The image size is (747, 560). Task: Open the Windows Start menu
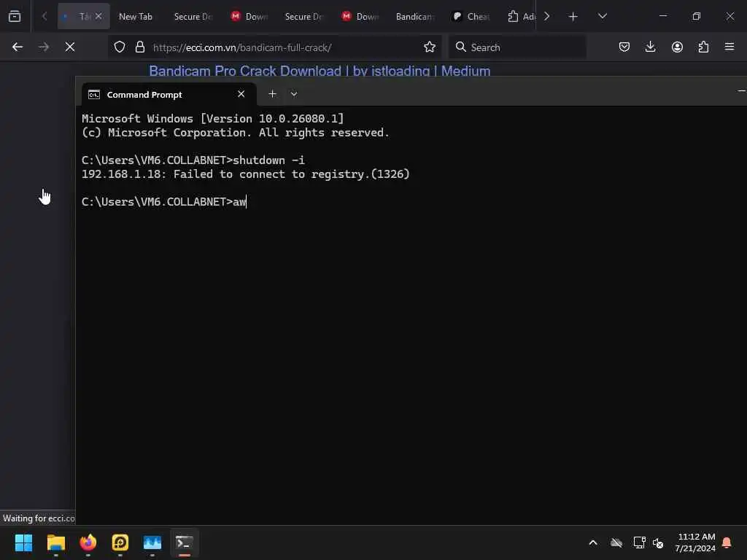coord(24,542)
